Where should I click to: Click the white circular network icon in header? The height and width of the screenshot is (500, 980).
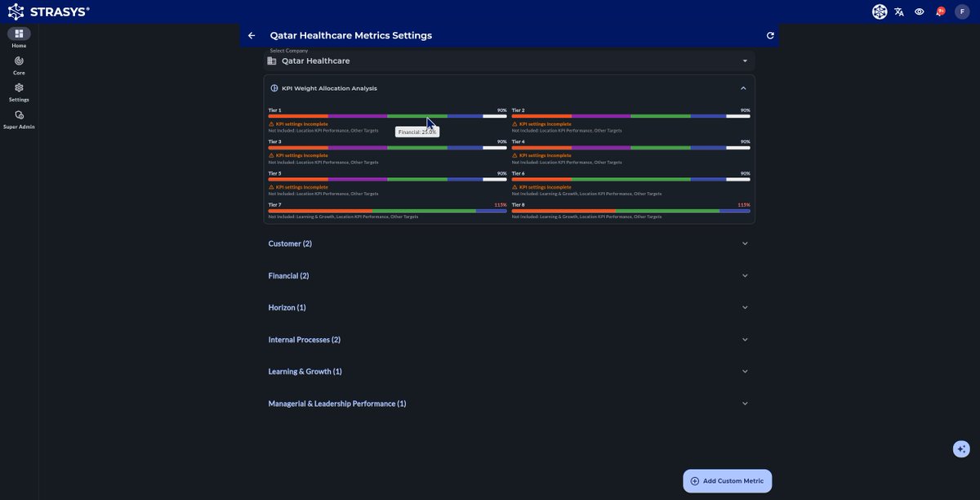tap(880, 11)
